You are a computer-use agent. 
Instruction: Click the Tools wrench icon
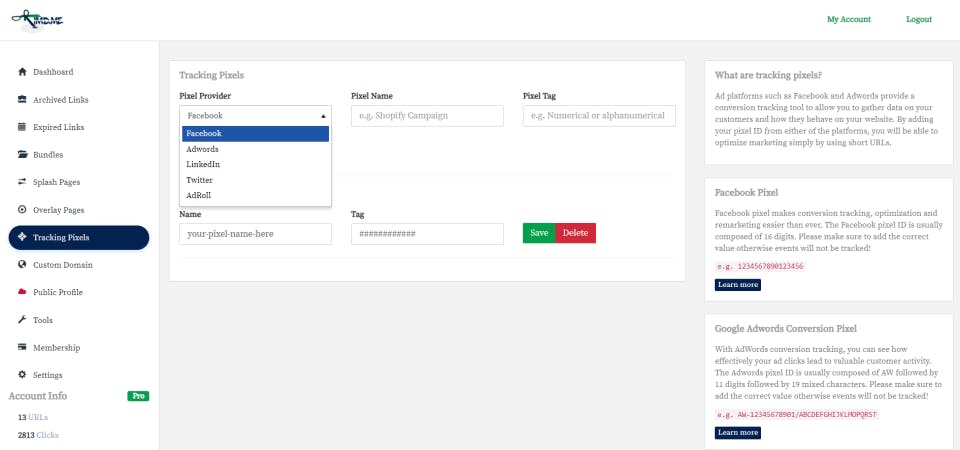click(x=22, y=320)
